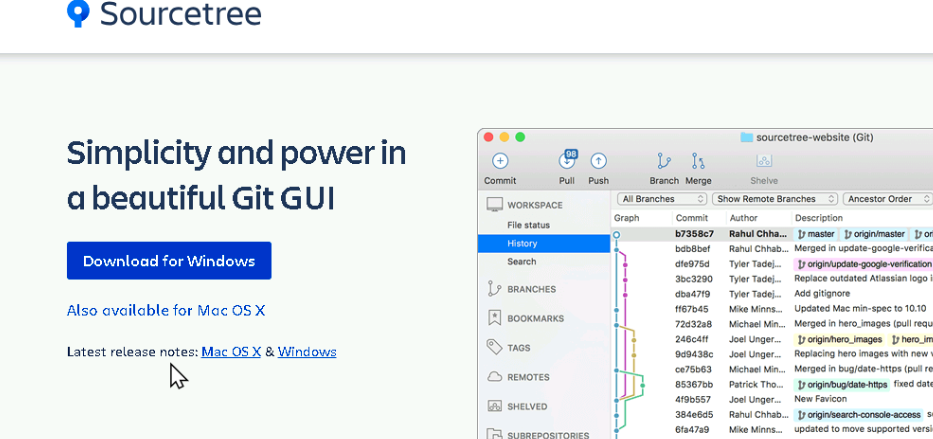Click the Commit column header
933x439 pixels.
point(692,218)
